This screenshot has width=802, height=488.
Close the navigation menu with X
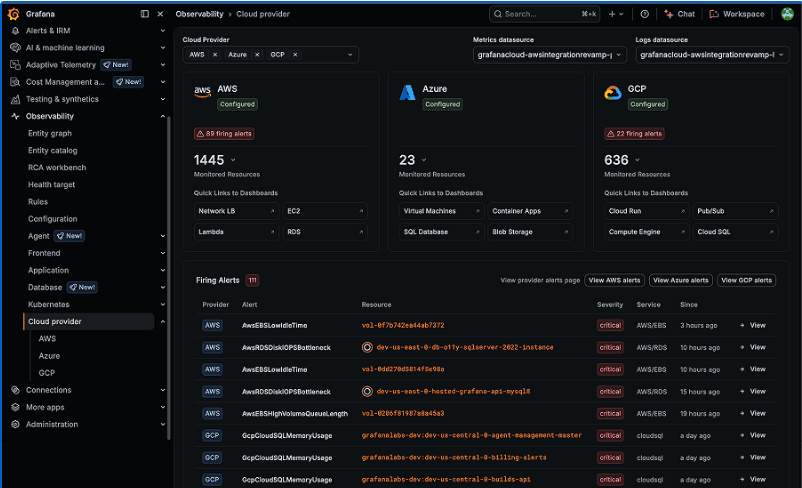160,14
